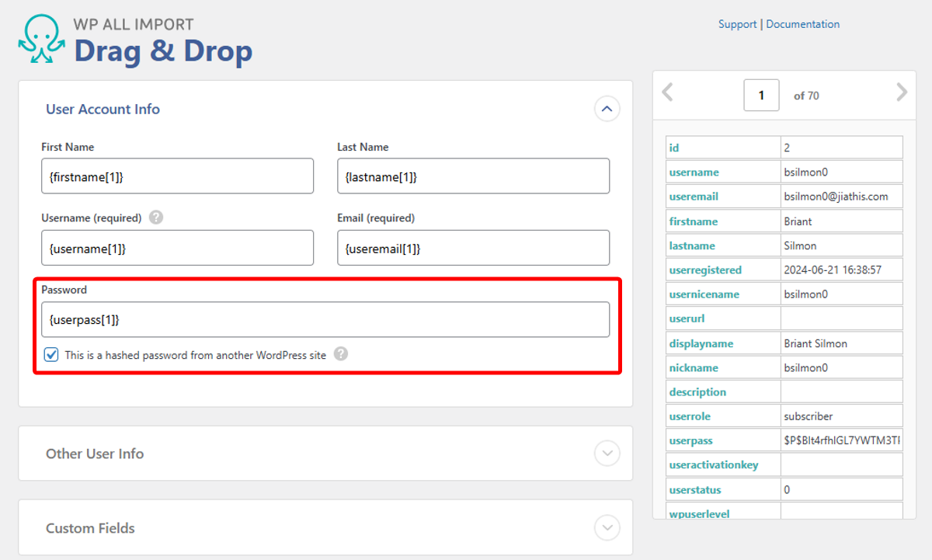Click the Drag & Drop title
932x560 pixels.
click(163, 50)
